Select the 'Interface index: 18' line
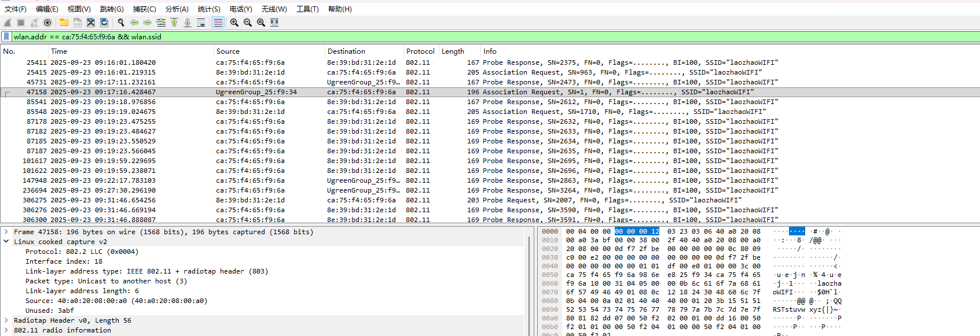The height and width of the screenshot is (336, 980). (64, 261)
